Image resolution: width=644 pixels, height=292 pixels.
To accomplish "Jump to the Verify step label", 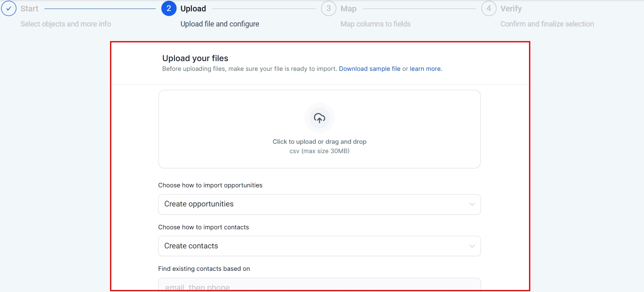I will pos(511,9).
